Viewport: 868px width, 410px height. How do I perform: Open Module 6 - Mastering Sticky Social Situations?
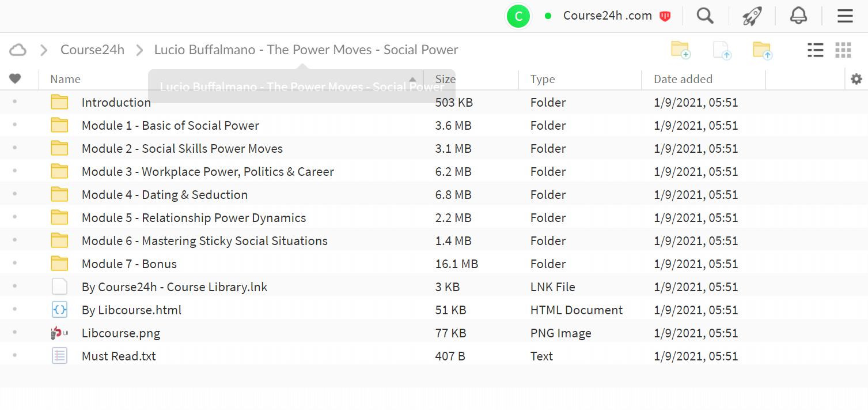coord(204,240)
